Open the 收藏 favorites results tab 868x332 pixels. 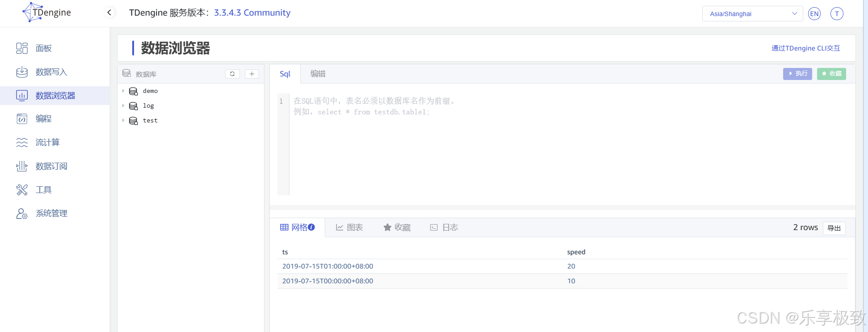[x=397, y=227]
